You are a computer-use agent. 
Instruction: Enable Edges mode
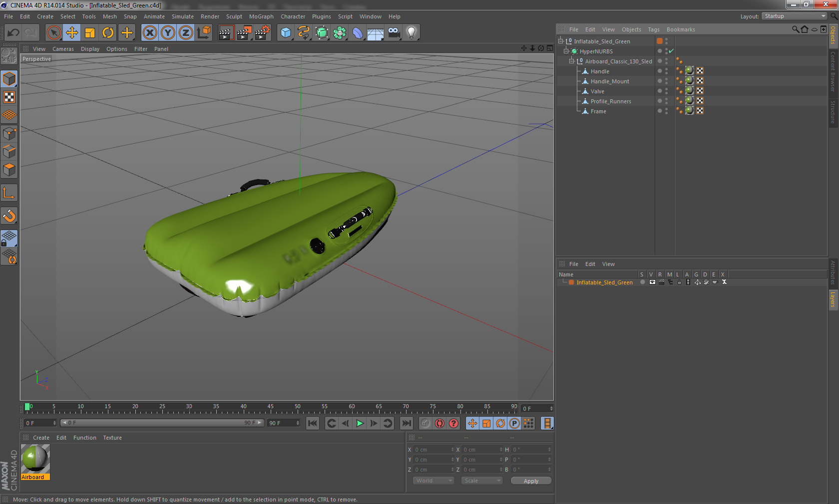tap(9, 151)
